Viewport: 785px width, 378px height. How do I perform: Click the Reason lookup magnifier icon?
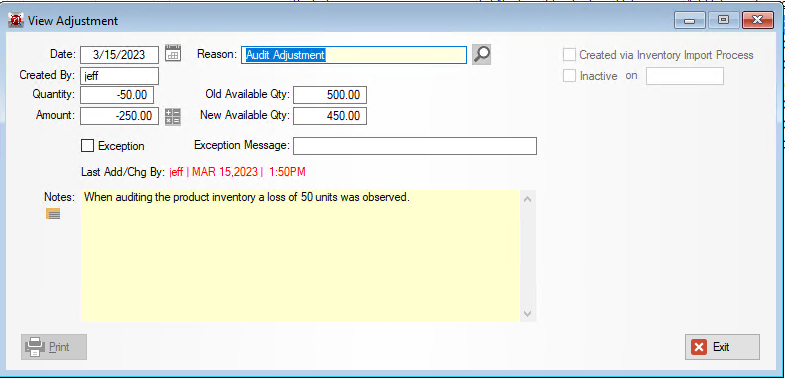481,55
